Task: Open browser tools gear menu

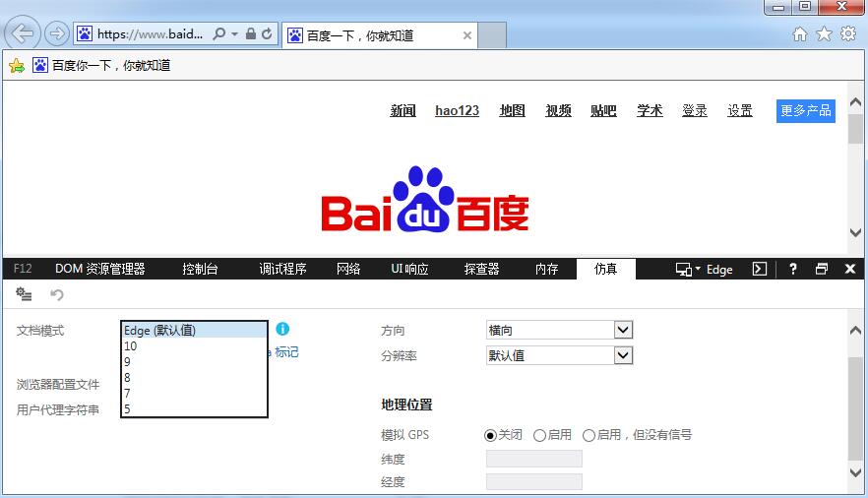Action: pyautogui.click(x=848, y=34)
